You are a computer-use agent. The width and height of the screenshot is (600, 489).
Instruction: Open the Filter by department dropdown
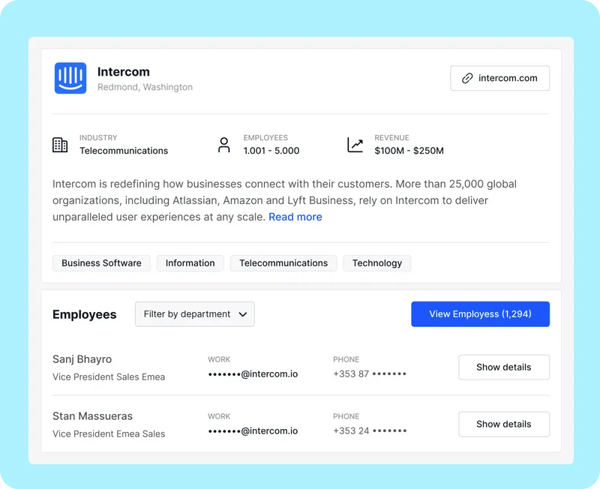tap(195, 314)
